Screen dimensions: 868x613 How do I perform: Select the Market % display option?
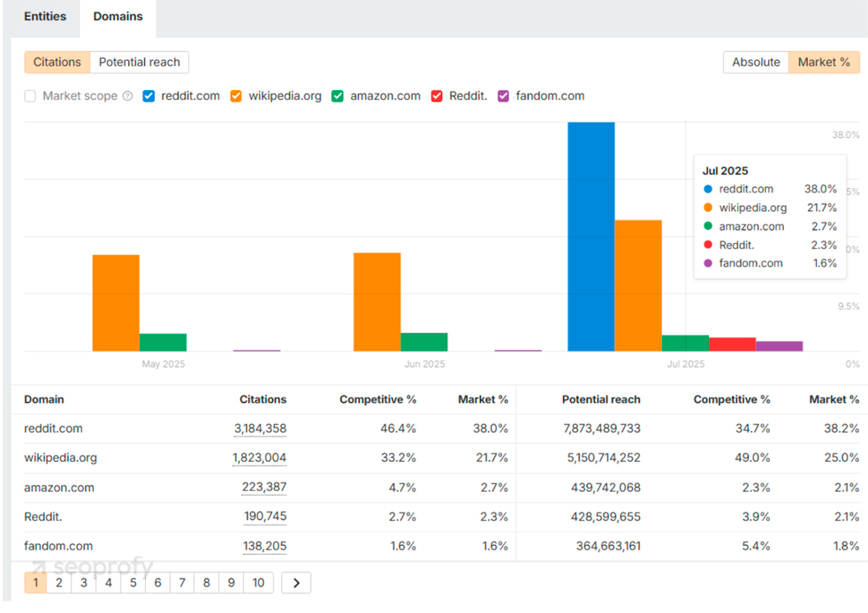click(825, 62)
